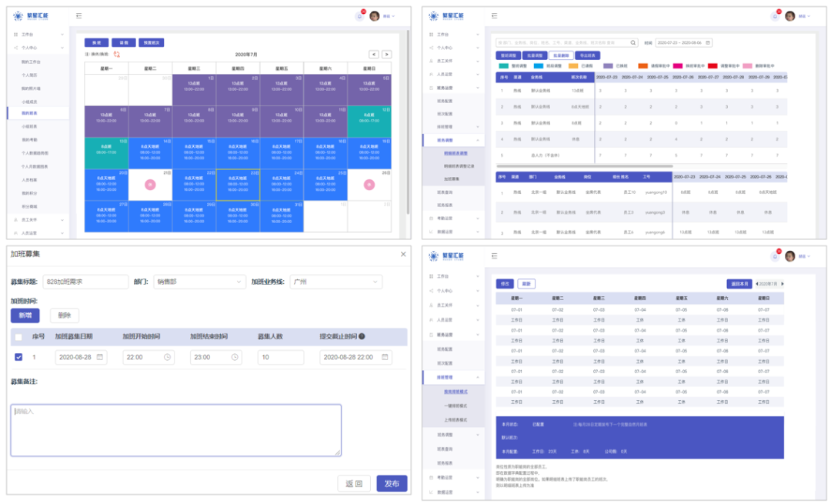Open the 加班业务线 dropdown showing 广州
Image resolution: width=831 pixels, height=504 pixels.
pyautogui.click(x=335, y=282)
